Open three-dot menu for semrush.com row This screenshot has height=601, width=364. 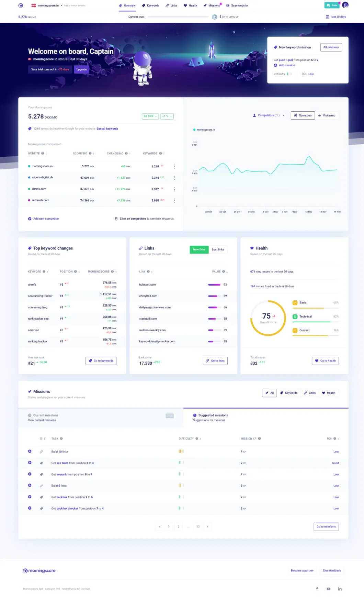click(x=174, y=200)
